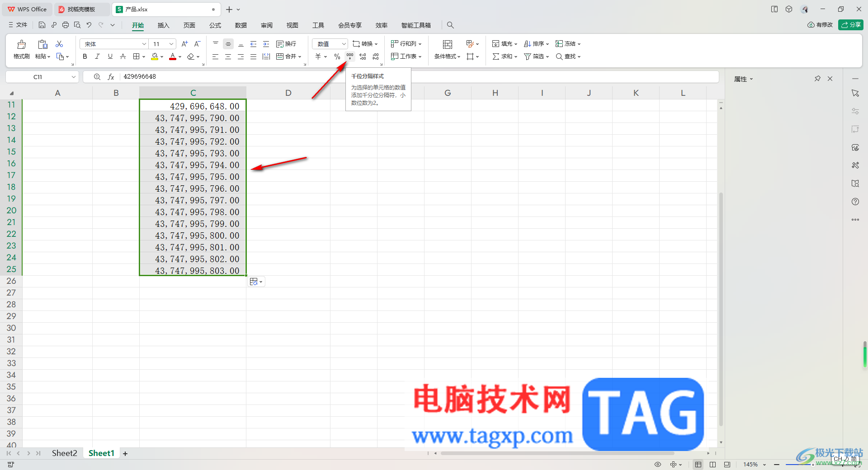The height and width of the screenshot is (470, 868).
Task: Click the 求和 (Sum) button
Action: (505, 56)
